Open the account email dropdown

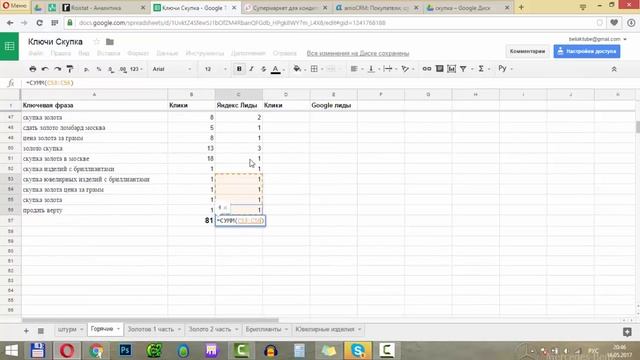point(598,39)
